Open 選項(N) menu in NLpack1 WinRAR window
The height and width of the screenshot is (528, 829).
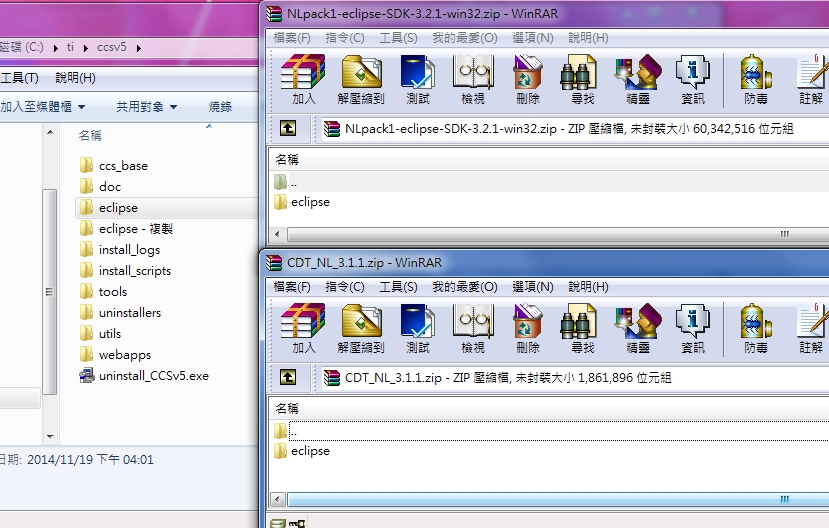[533, 38]
